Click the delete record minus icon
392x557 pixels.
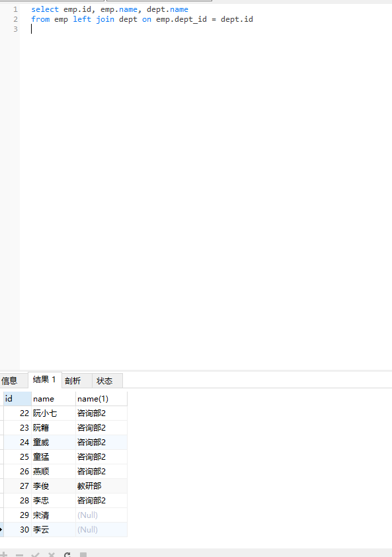click(20, 554)
